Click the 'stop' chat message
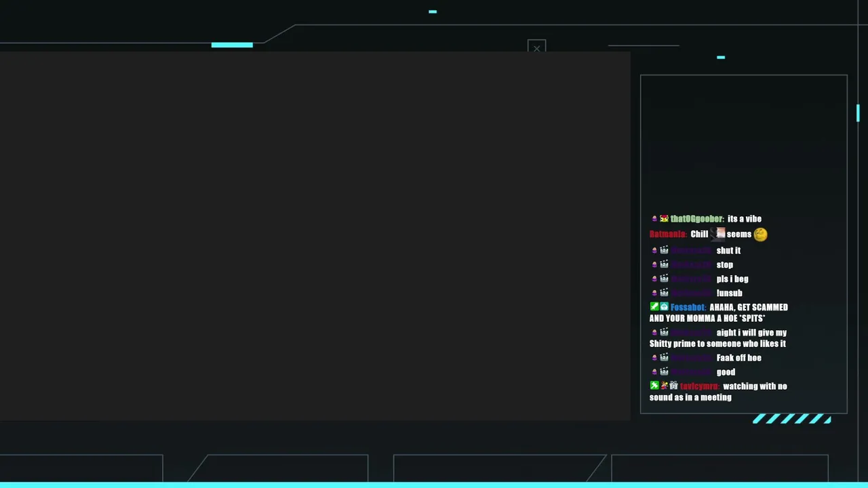Viewport: 868px width, 488px height. (x=724, y=265)
